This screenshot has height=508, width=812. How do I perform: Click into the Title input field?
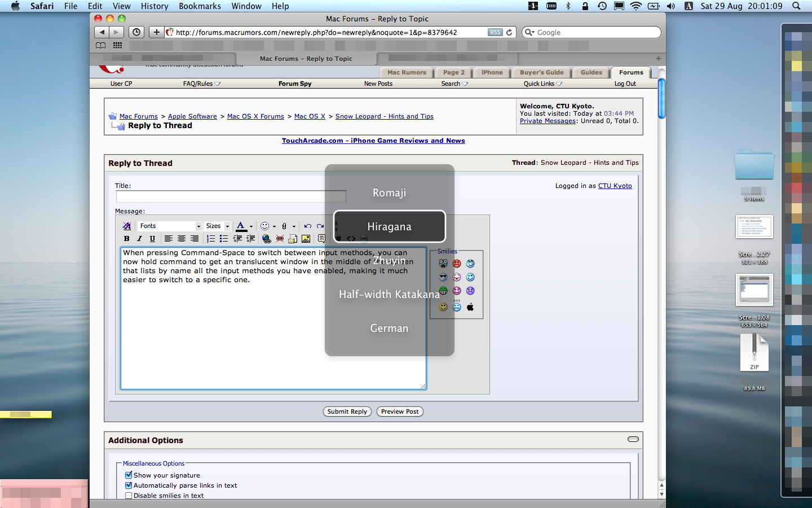coord(231,196)
